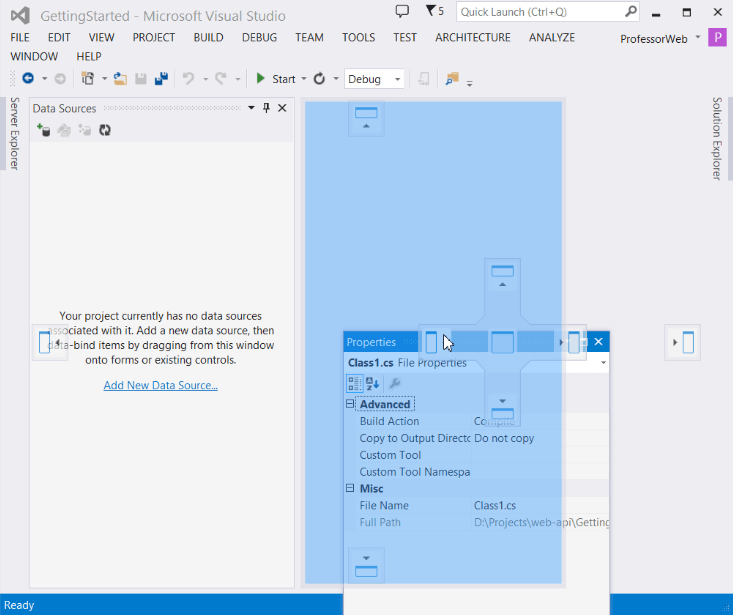Click the Find in Files toolbar icon
Image resolution: width=733 pixels, height=615 pixels.
pos(452,79)
